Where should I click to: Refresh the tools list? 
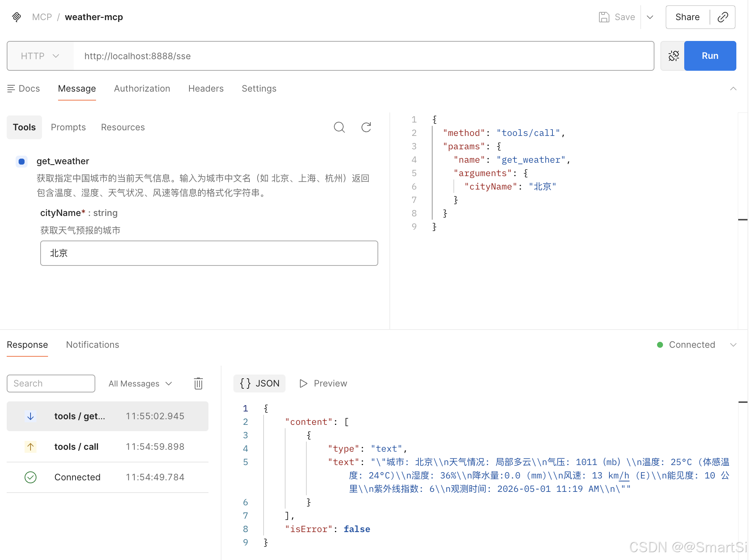(366, 127)
